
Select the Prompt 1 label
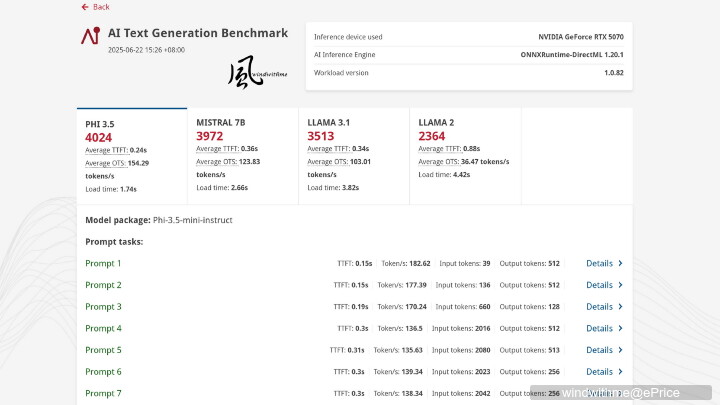pyautogui.click(x=103, y=263)
